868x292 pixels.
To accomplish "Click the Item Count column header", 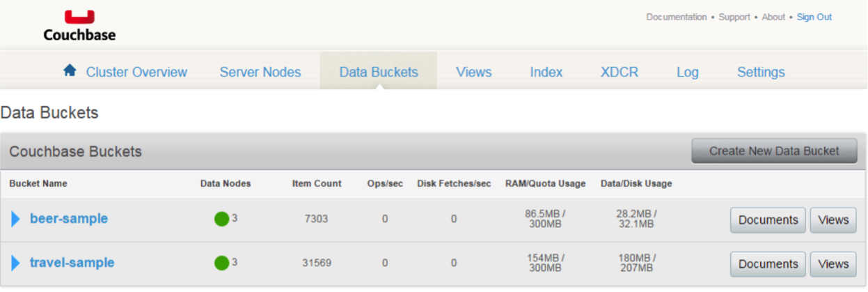I will pos(317,184).
